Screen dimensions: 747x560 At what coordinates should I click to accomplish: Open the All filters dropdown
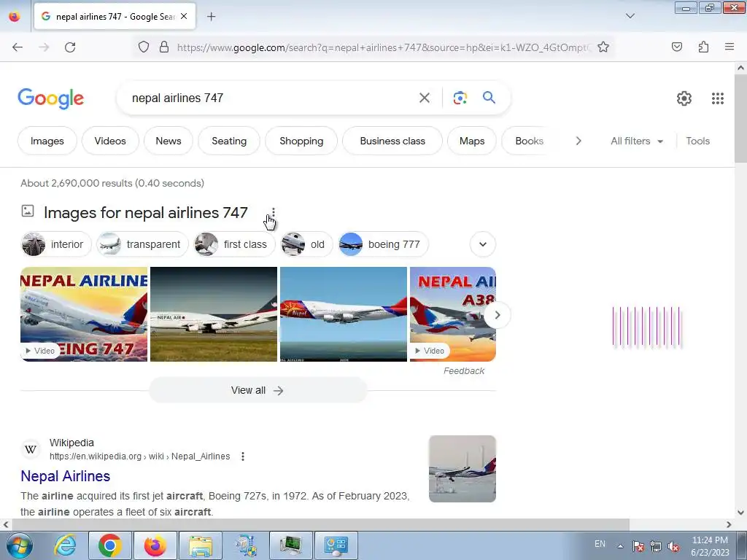pyautogui.click(x=636, y=141)
